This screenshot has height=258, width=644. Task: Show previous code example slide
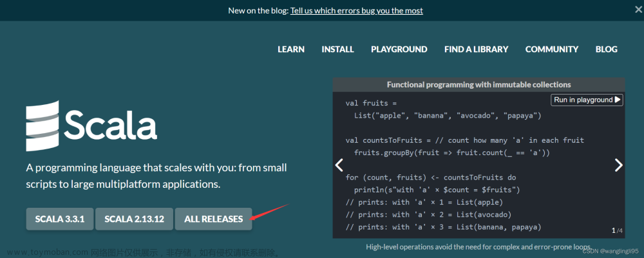[339, 165]
